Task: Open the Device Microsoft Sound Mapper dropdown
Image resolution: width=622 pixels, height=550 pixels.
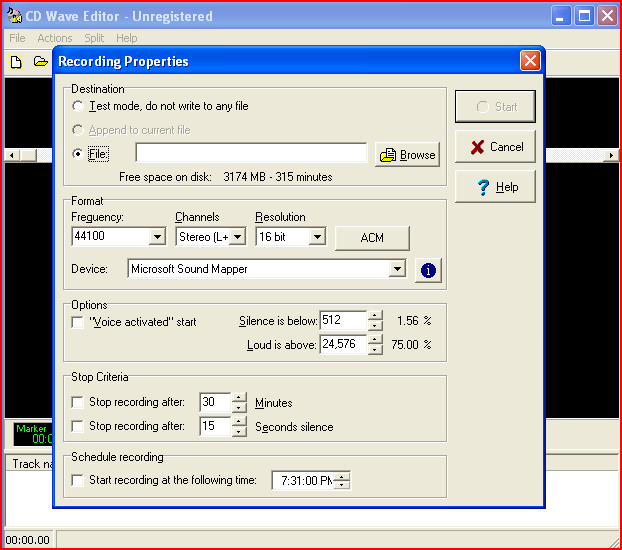Action: [x=397, y=269]
